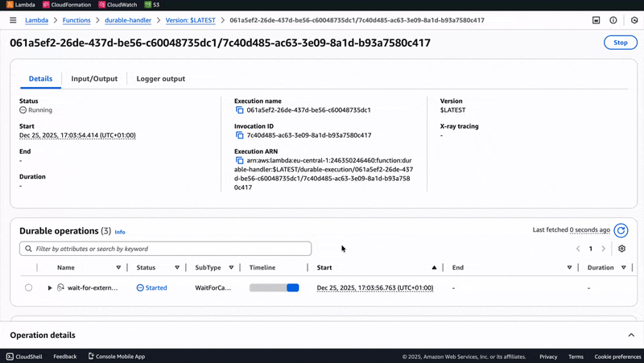644x363 pixels.
Task: Open the CloudWatch service shortcut
Action: point(118,5)
